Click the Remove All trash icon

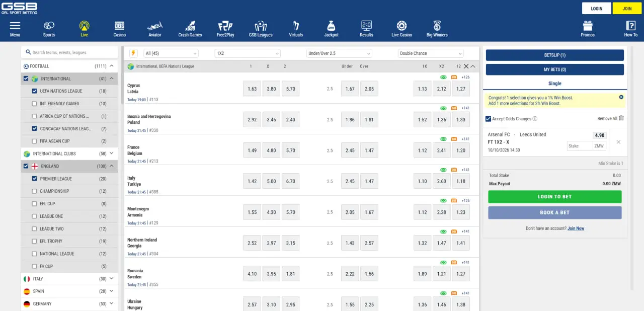[621, 118]
